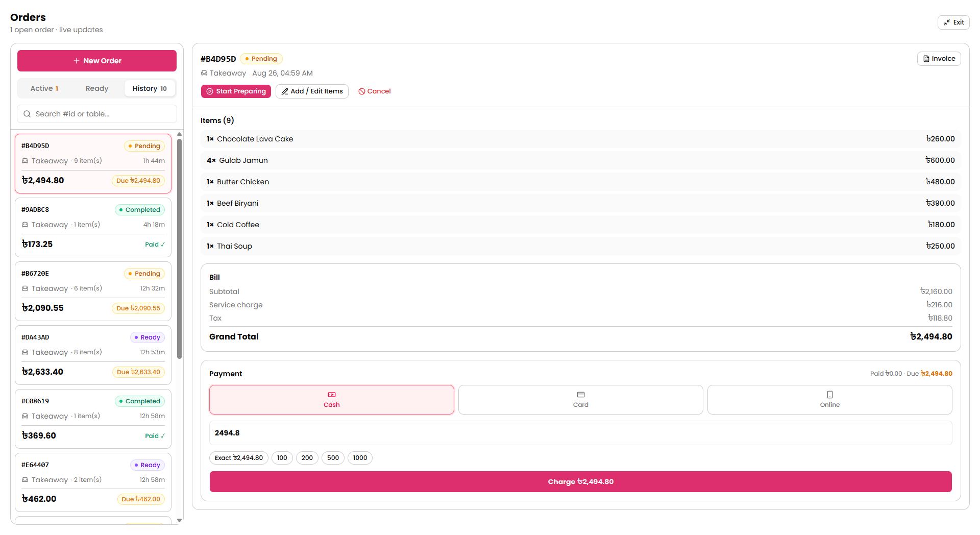Open completed order #9ADBC8
Screen dimensions: 980x535
pyautogui.click(x=93, y=227)
